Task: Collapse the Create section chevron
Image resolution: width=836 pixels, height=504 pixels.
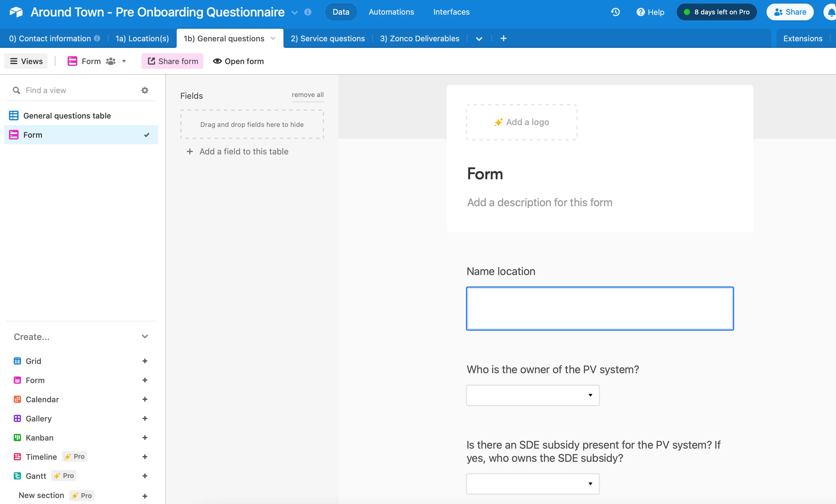Action: click(145, 336)
